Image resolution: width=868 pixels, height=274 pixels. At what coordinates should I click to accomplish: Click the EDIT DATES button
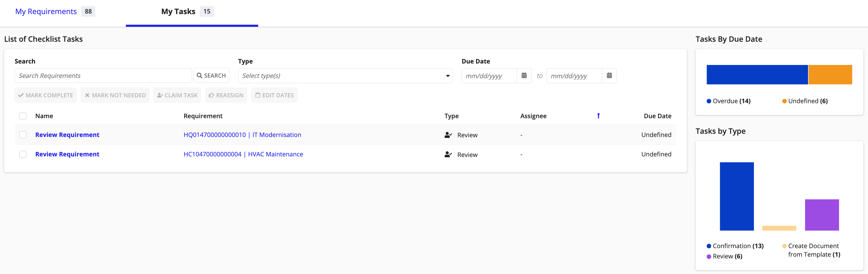click(274, 95)
